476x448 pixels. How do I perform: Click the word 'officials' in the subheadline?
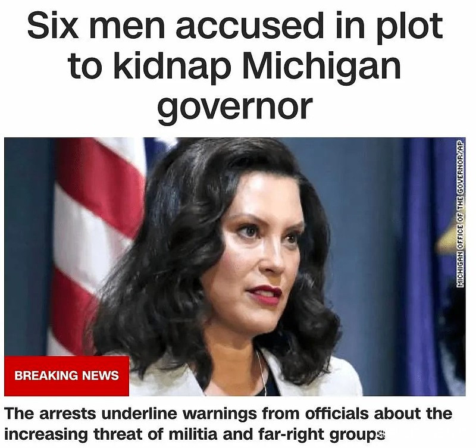pos(337,413)
